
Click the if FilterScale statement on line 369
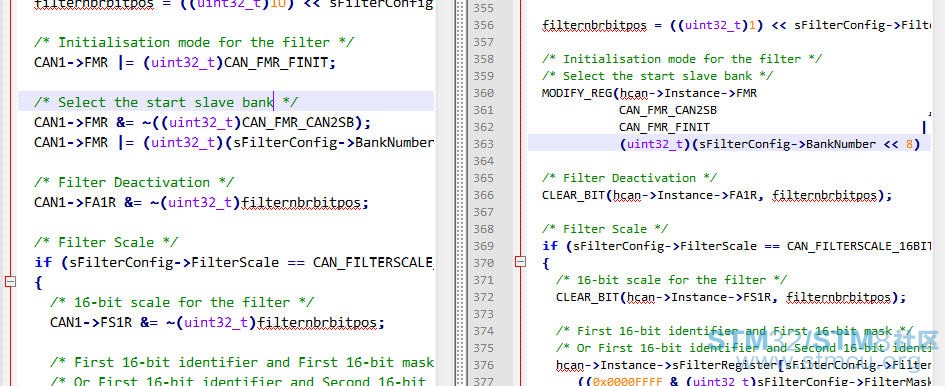click(737, 245)
